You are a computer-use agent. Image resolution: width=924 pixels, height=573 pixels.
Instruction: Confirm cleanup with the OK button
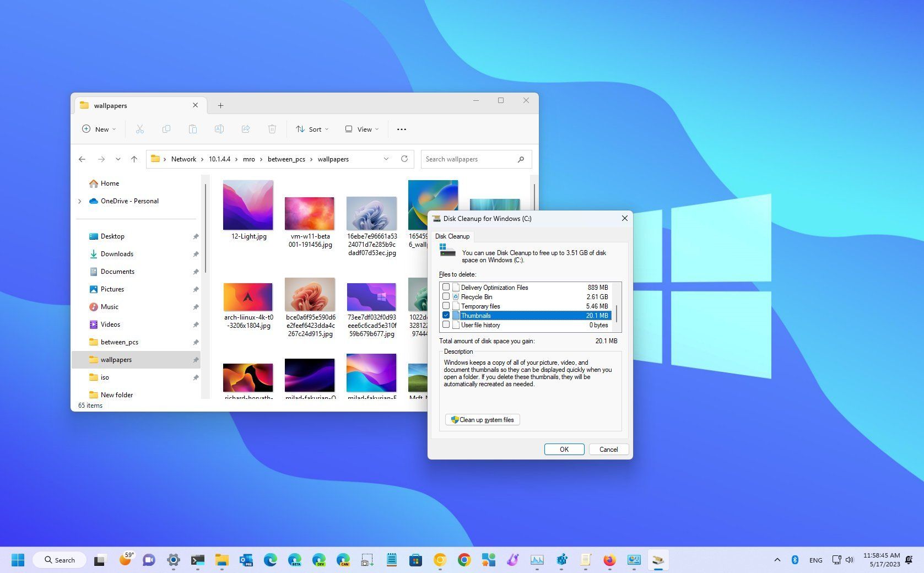[564, 449]
